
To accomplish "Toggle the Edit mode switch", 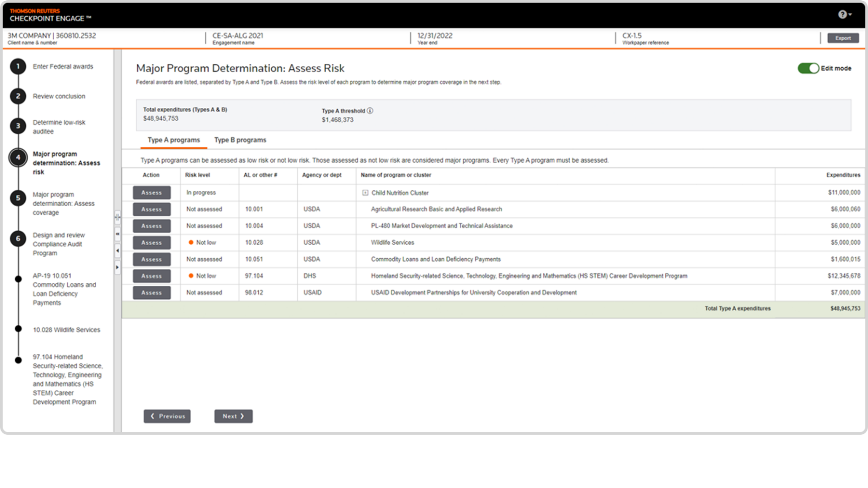I will (x=808, y=68).
